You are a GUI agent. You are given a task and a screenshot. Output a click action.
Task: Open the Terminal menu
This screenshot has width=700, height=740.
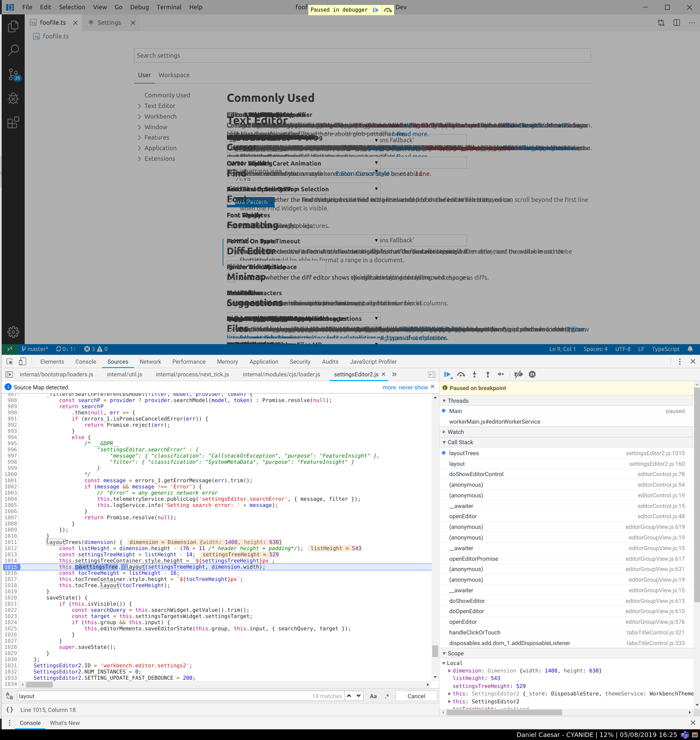click(x=169, y=7)
